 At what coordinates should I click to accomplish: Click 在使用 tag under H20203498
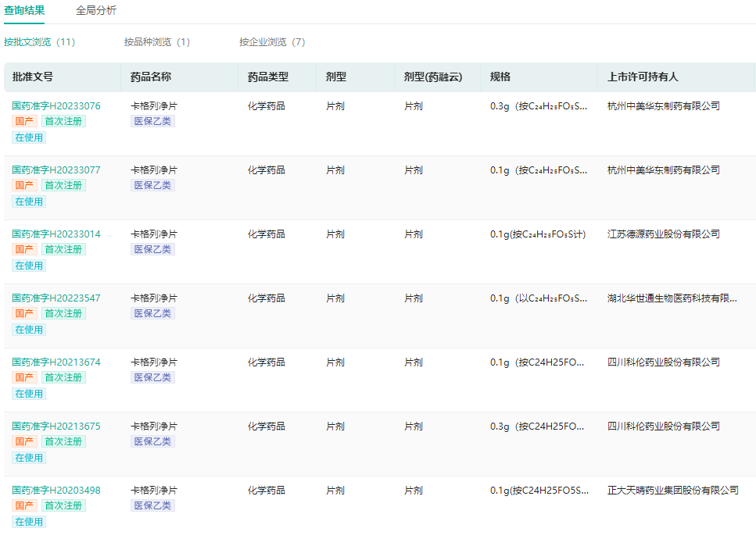click(29, 522)
